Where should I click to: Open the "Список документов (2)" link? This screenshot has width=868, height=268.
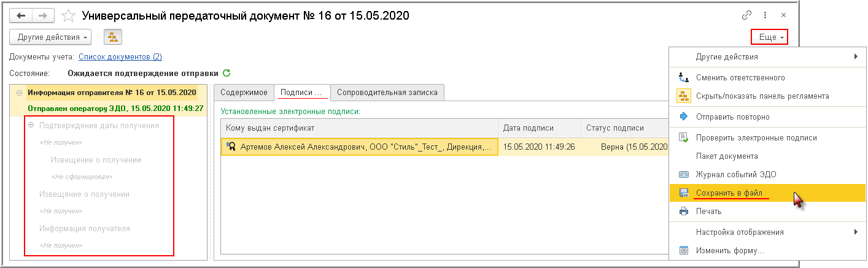click(x=120, y=57)
